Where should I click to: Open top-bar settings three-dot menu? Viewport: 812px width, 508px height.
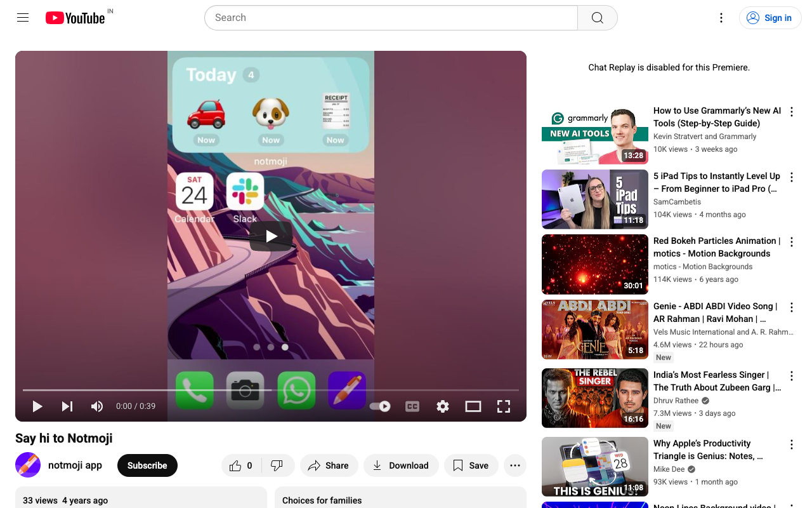[721, 18]
